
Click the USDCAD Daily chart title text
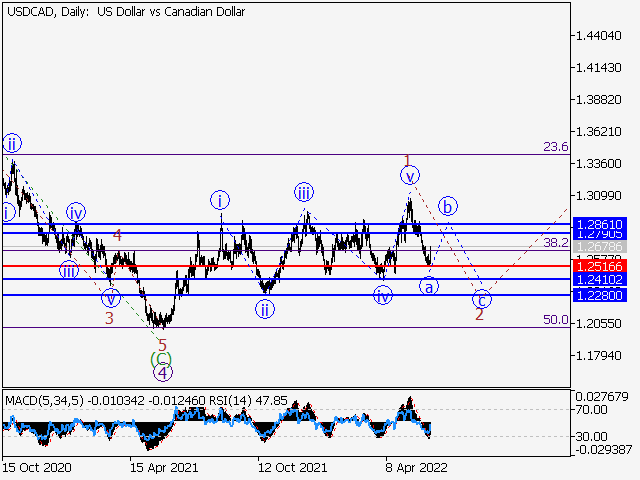[126, 12]
